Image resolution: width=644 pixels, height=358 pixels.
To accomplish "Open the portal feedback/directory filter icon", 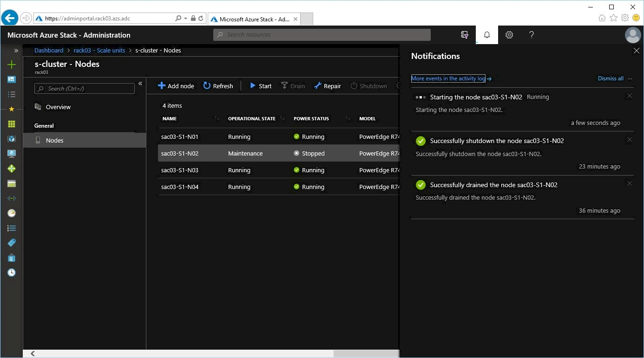I will pos(464,35).
